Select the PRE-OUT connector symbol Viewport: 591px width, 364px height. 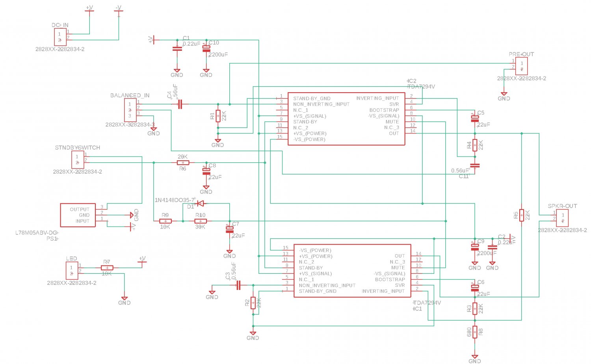click(521, 66)
